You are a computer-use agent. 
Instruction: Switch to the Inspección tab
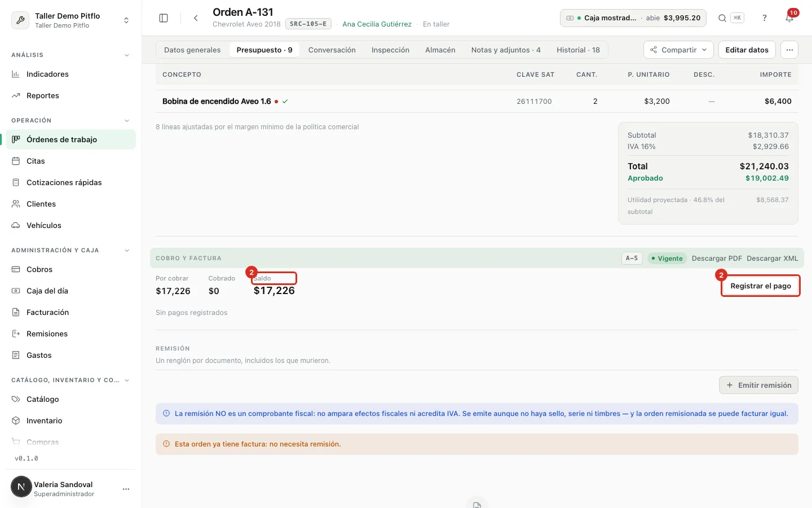(390, 50)
